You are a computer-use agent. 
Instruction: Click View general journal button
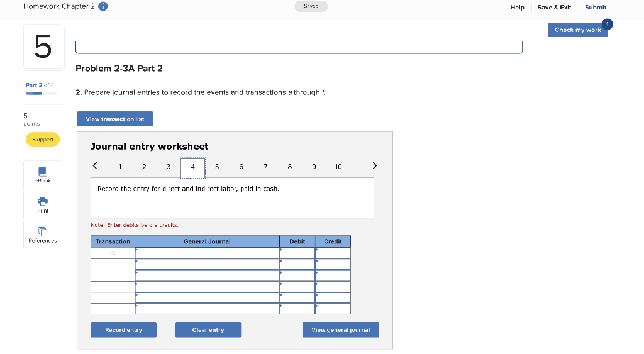(340, 329)
